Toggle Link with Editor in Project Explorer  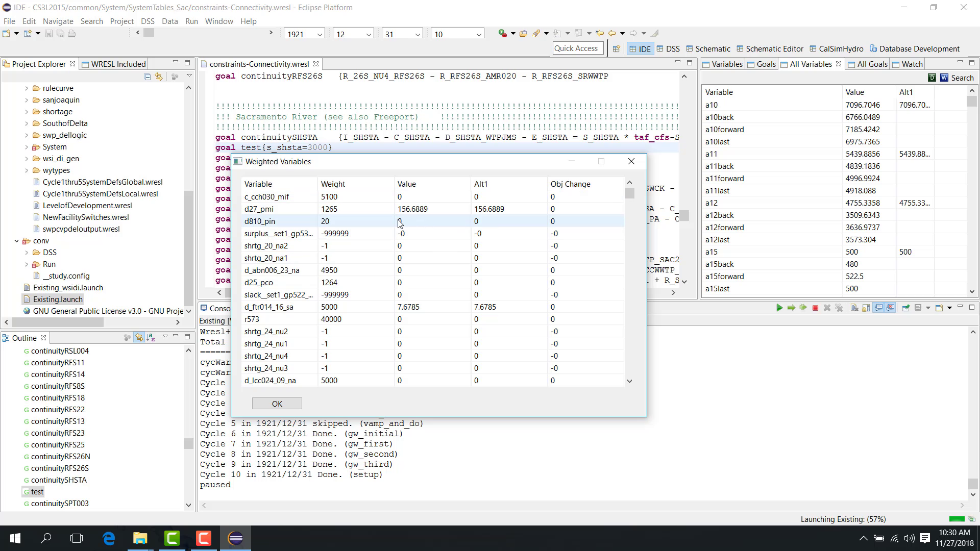(x=159, y=77)
